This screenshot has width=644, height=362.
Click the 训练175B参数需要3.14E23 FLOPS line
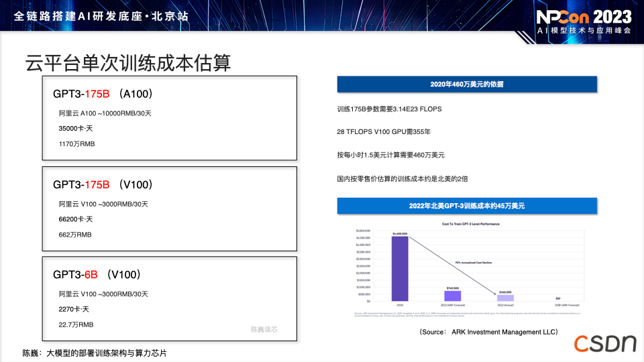click(389, 109)
